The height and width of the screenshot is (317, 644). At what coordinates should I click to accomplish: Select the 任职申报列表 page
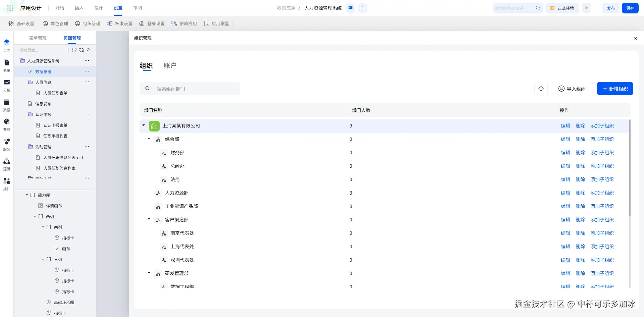[x=55, y=136]
